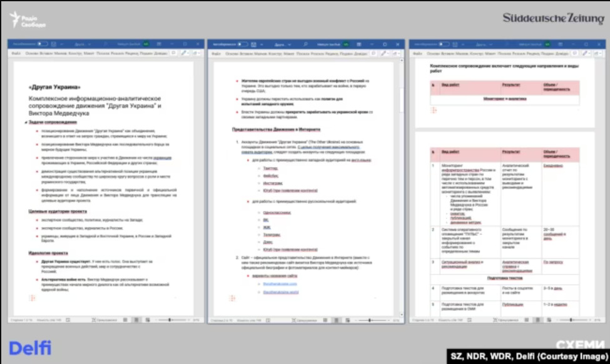
Task: Click the zoom slider in the middle window
Action: tap(372, 320)
